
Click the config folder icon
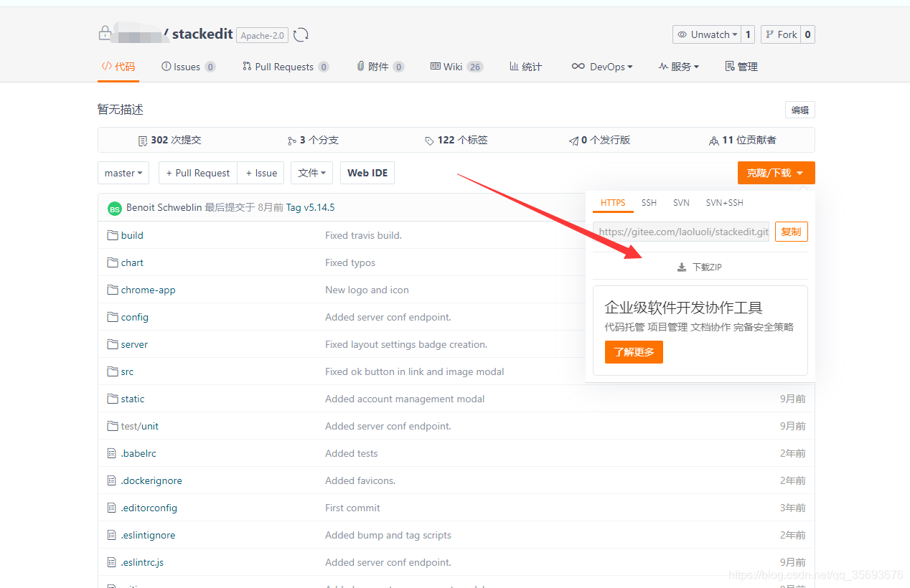112,317
